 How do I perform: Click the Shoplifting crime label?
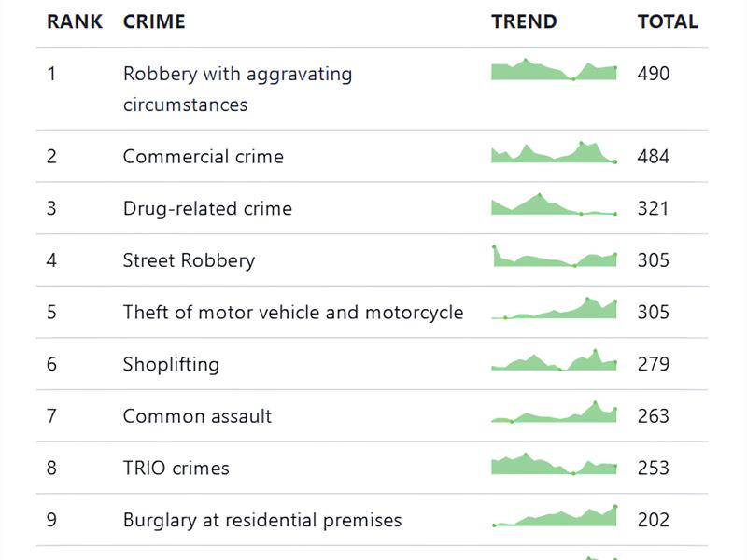(x=171, y=364)
